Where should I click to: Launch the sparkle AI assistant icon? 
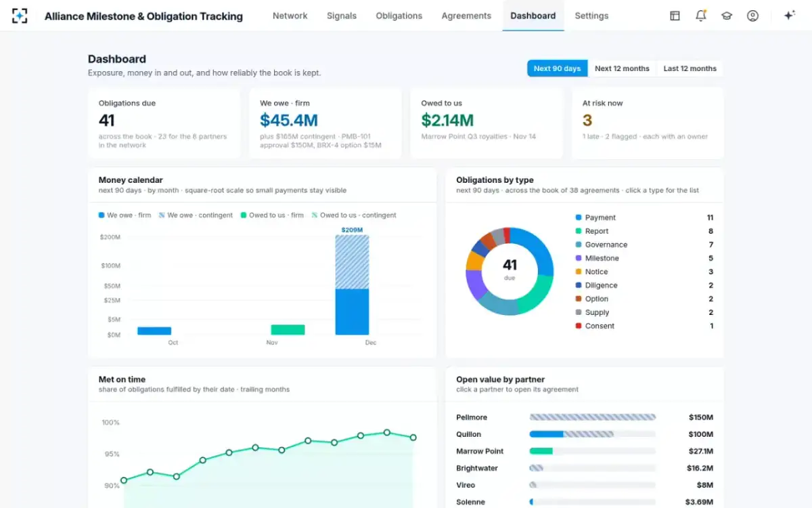pos(789,16)
